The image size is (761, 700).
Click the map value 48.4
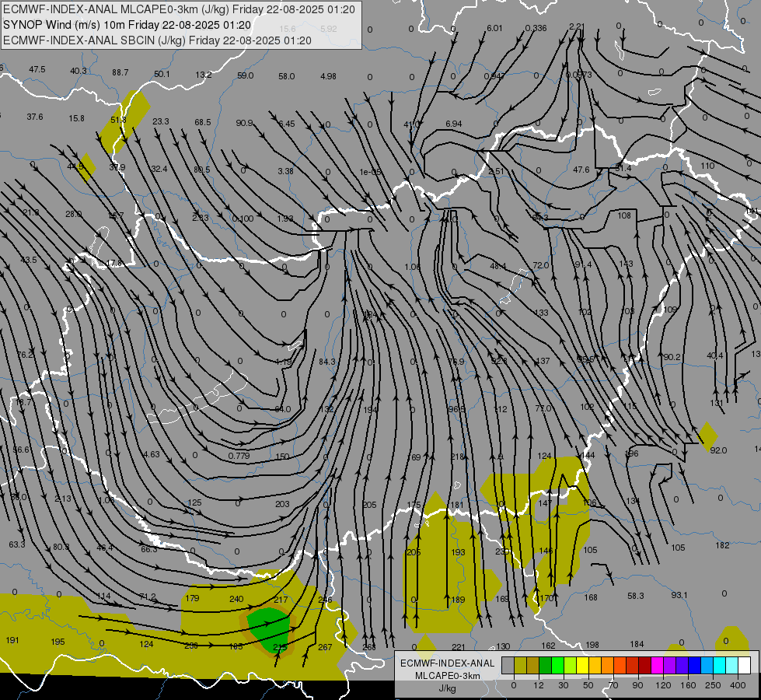pos(498,266)
